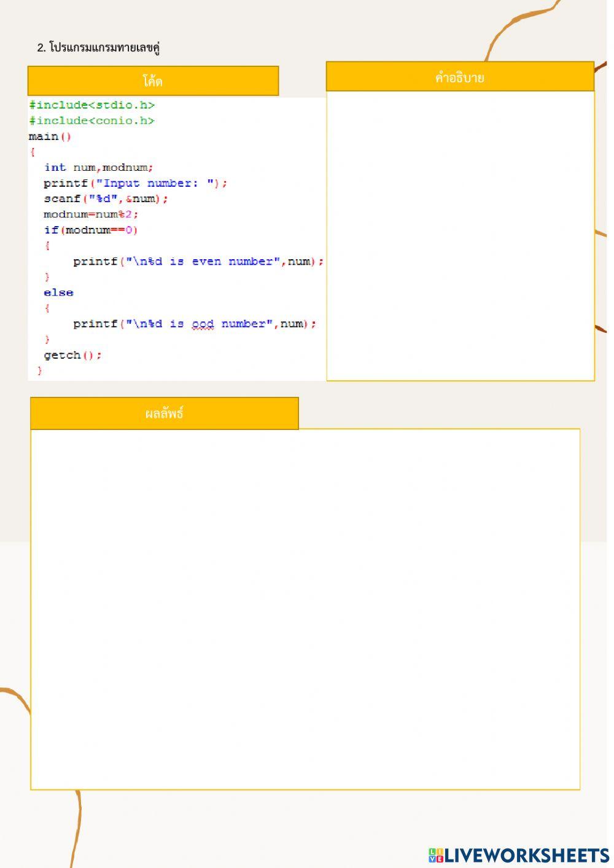Click the #include<conio.h> code line
Viewport: 614px width, 868px height.
tap(92, 121)
